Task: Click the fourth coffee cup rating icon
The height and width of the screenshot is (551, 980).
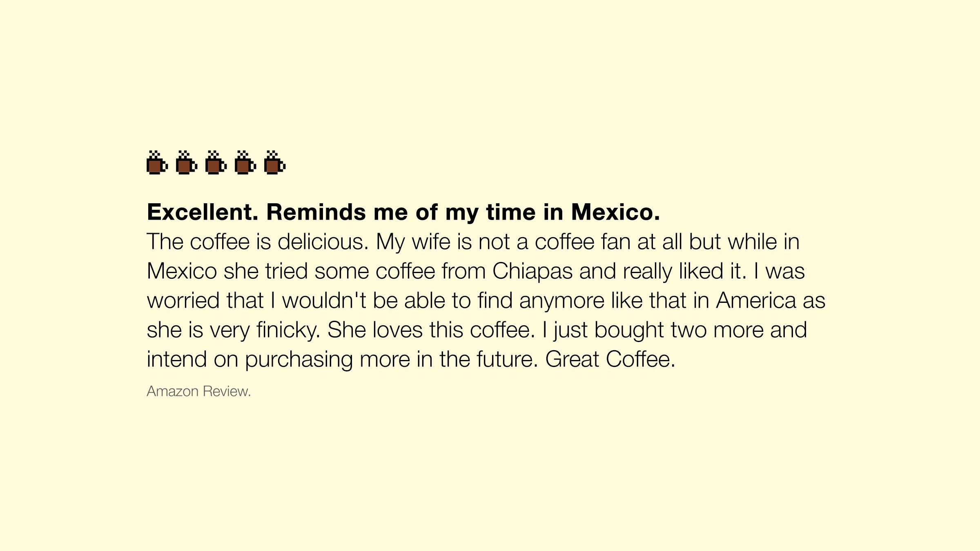Action: pos(245,164)
